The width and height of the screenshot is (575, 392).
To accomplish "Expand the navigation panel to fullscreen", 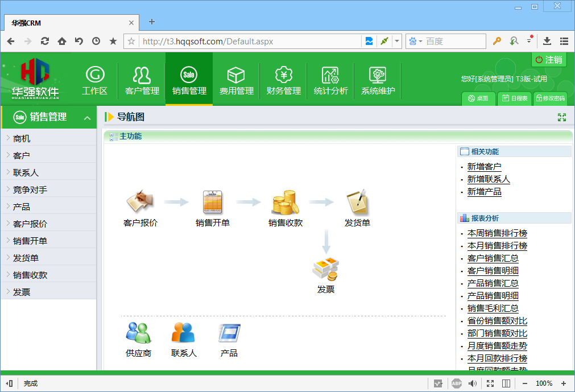I will [562, 117].
